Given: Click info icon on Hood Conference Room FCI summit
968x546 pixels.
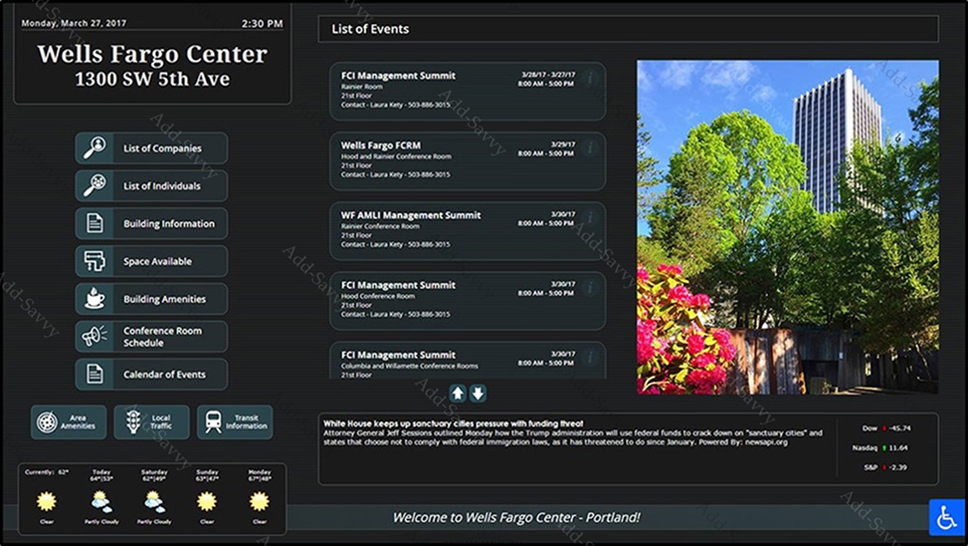Looking at the screenshot, I should [590, 287].
